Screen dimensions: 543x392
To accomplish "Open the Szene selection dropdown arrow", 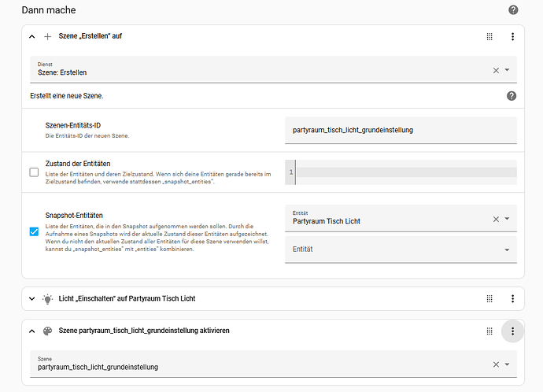I will tap(507, 364).
